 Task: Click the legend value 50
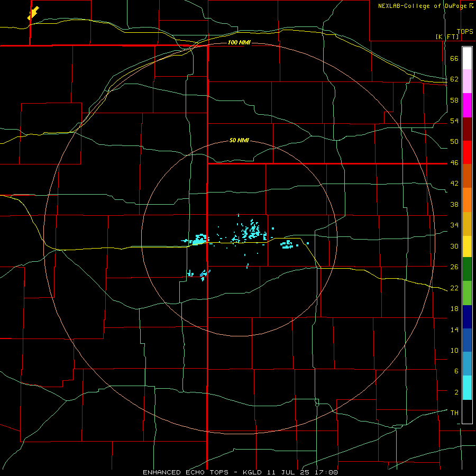pos(454,141)
